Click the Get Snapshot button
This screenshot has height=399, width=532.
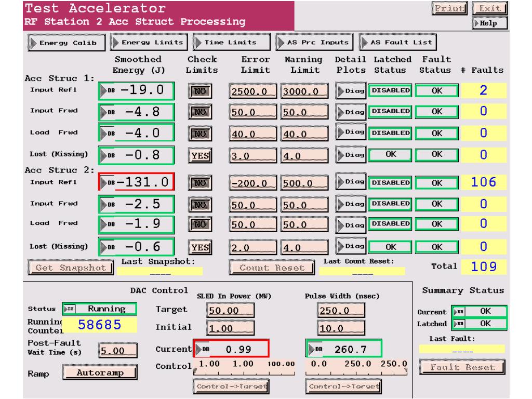coord(71,268)
